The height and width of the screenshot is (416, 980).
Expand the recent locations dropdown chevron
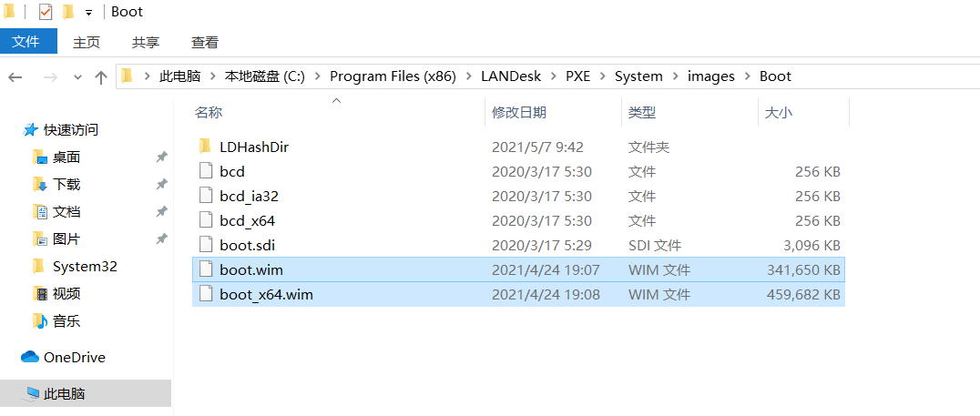coord(77,77)
